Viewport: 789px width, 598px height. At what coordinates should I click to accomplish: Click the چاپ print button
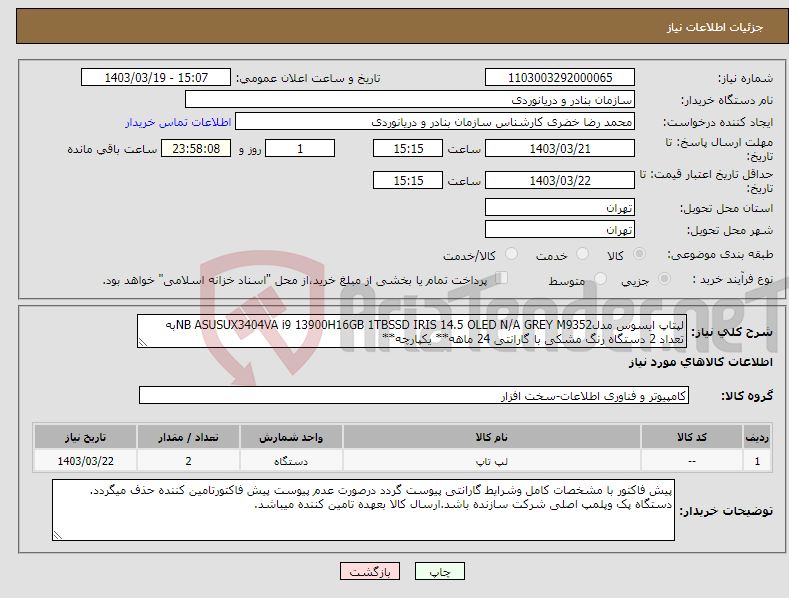click(440, 571)
